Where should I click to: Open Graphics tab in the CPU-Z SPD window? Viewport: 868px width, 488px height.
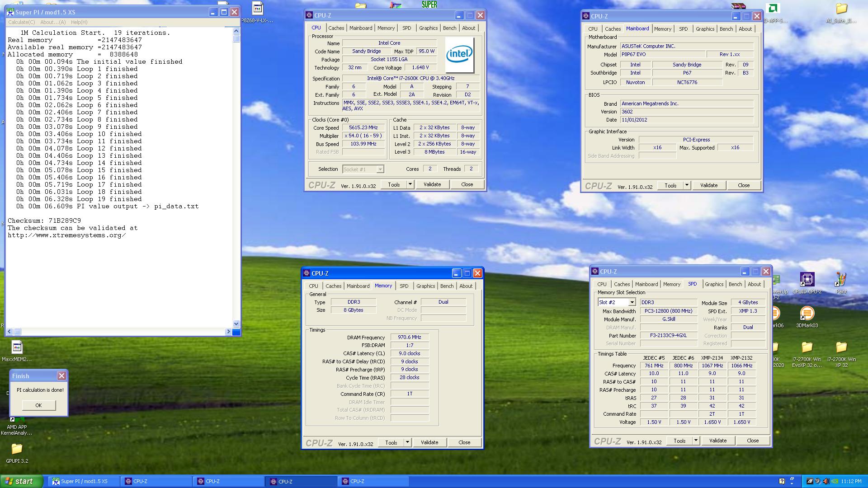coord(714,284)
